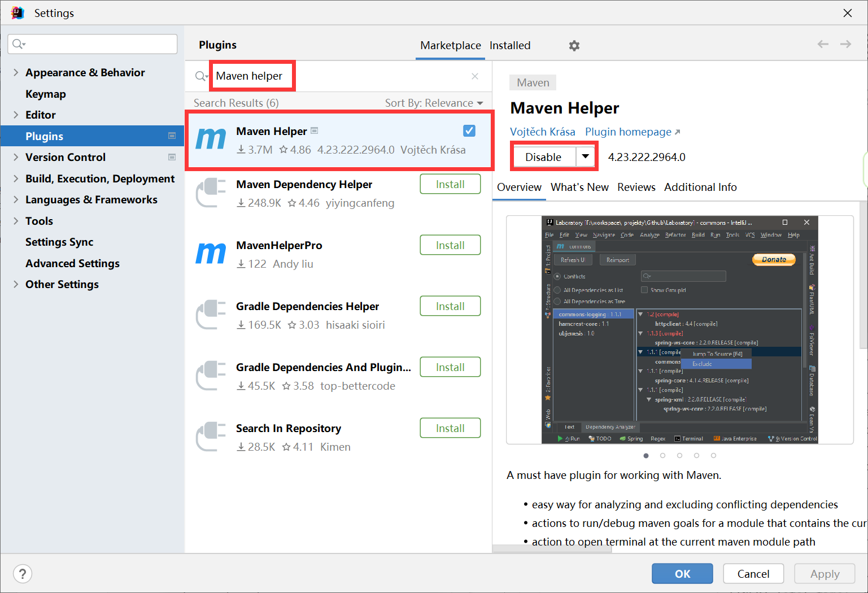
Task: Expand Languages & Frameworks node
Action: point(16,199)
